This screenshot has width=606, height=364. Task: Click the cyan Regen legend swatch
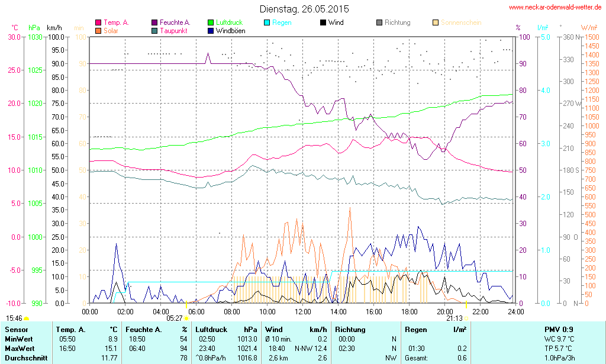(267, 23)
